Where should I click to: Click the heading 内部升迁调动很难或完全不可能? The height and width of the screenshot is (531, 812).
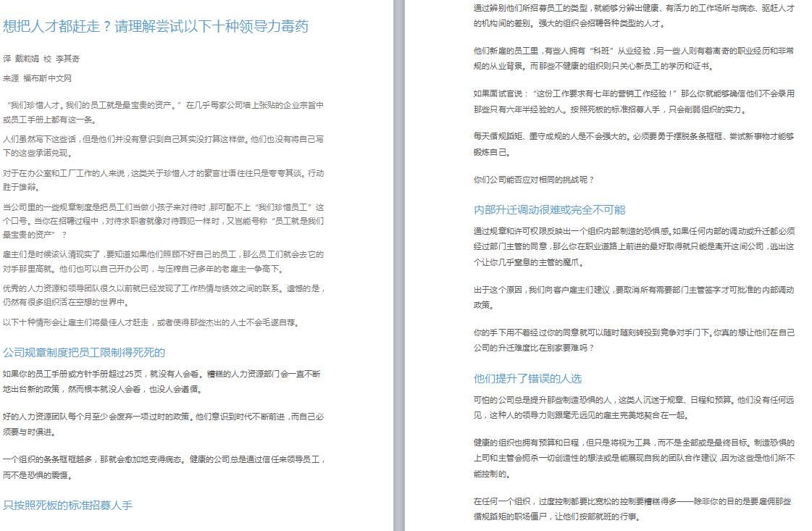(549, 210)
